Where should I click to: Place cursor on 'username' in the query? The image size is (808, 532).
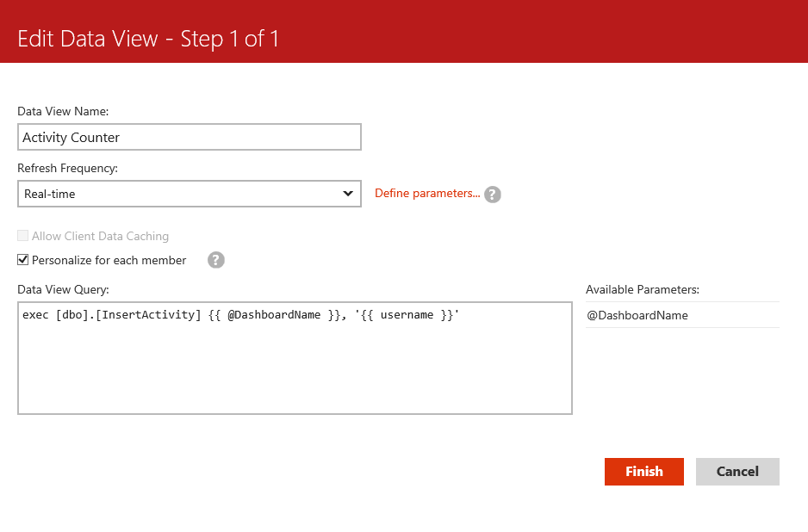[406, 316]
